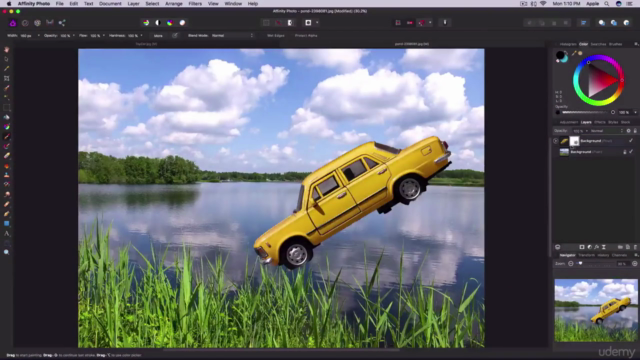Image resolution: width=640 pixels, height=360 pixels.
Task: Click the zoom in plus button in Navigator
Action: pyautogui.click(x=635, y=264)
